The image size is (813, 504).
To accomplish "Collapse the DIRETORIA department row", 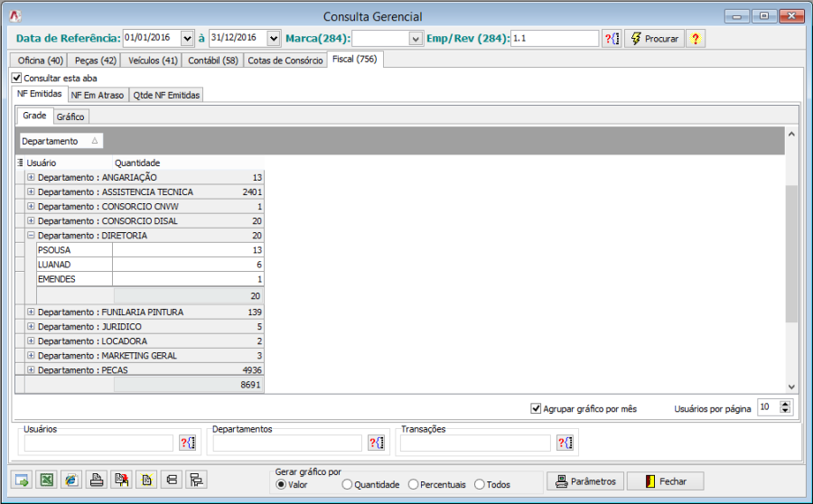I will [x=31, y=236].
